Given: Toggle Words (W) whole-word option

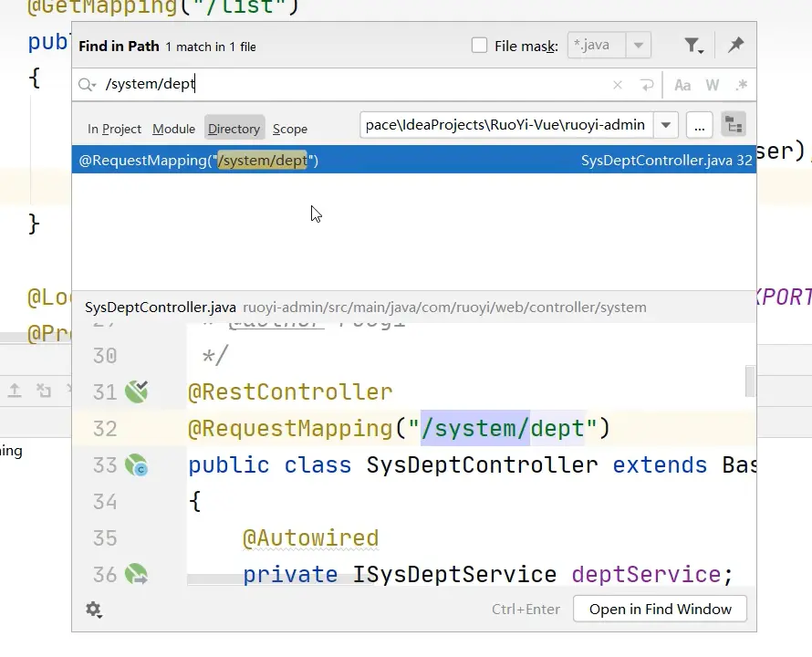Looking at the screenshot, I should pos(713,85).
